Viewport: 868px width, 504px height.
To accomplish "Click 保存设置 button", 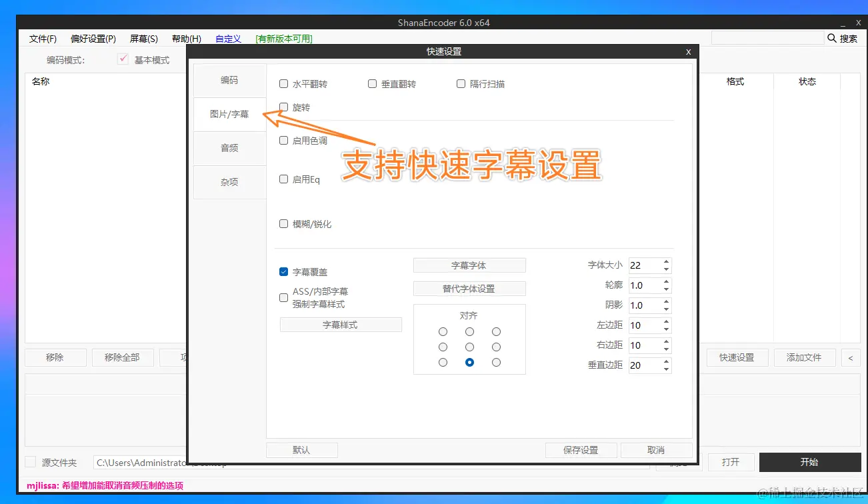I will [x=581, y=450].
